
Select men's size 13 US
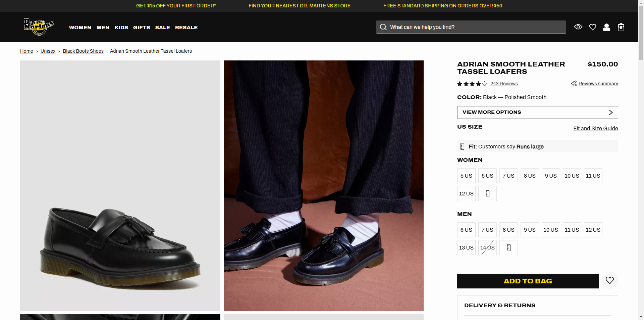click(466, 248)
